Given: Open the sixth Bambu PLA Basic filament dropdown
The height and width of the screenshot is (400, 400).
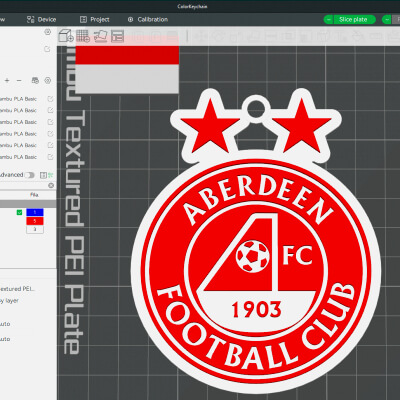Looking at the screenshot, I should pyautogui.click(x=18, y=157).
